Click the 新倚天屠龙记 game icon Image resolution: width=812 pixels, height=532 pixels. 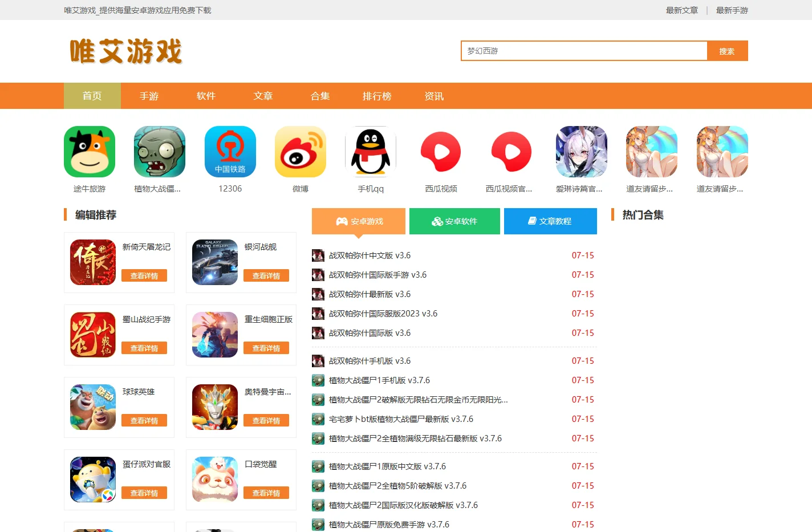tap(93, 262)
